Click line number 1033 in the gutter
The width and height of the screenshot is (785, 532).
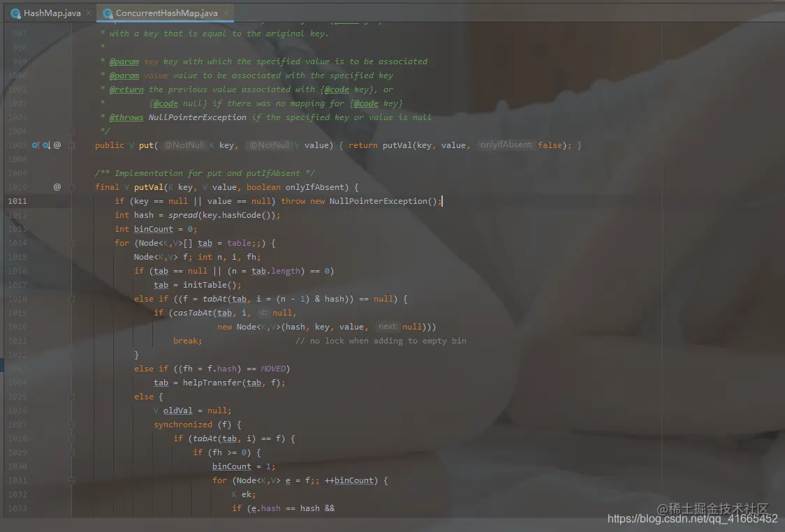[x=17, y=508]
